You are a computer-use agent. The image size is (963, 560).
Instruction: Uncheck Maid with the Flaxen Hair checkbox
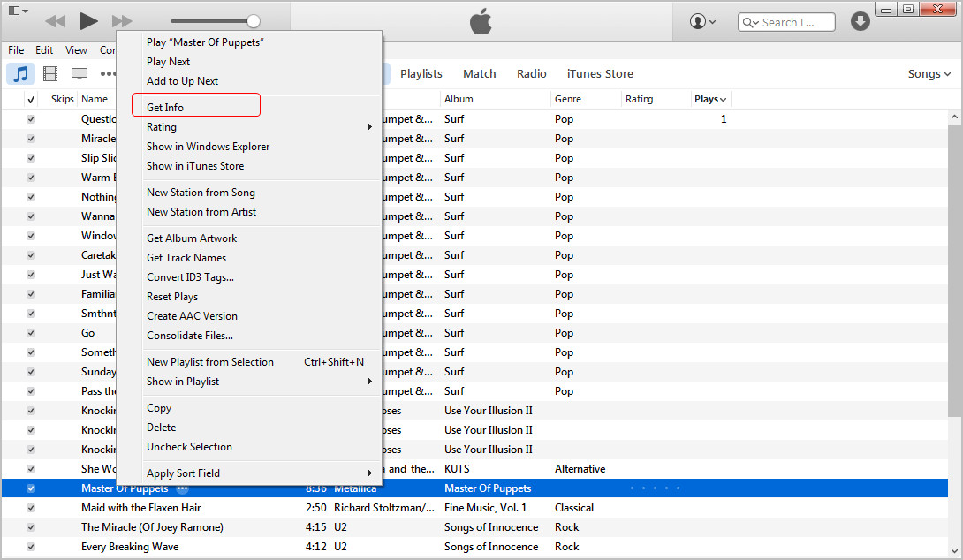coord(31,508)
